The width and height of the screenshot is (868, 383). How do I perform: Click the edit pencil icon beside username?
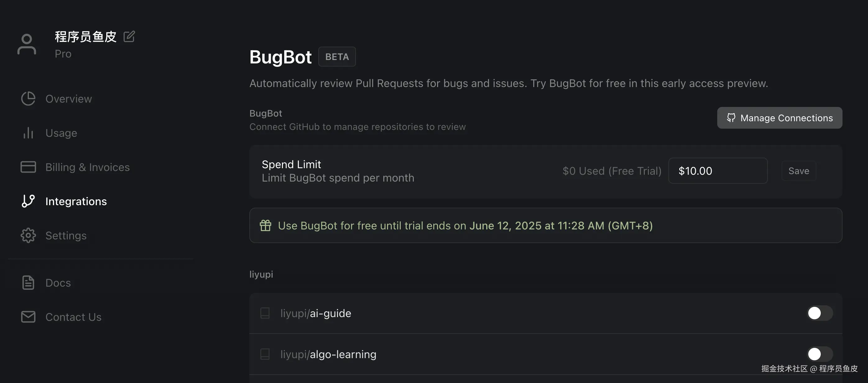[129, 36]
